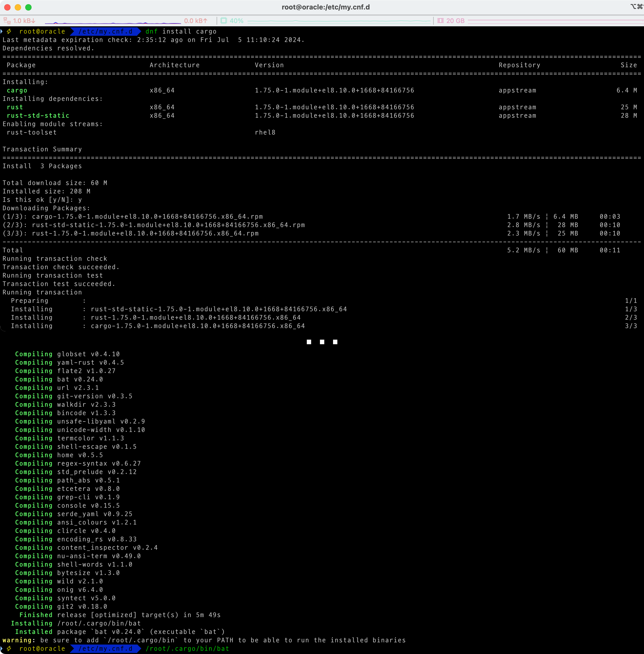Click the CPU usage graph line
The image size is (644, 654).
(x=339, y=21)
